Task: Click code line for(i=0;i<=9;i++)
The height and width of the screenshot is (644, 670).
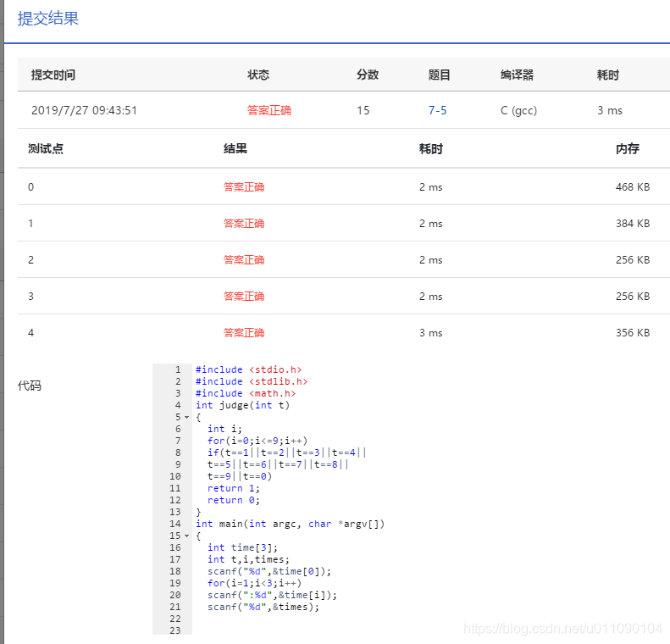Action: pyautogui.click(x=257, y=441)
